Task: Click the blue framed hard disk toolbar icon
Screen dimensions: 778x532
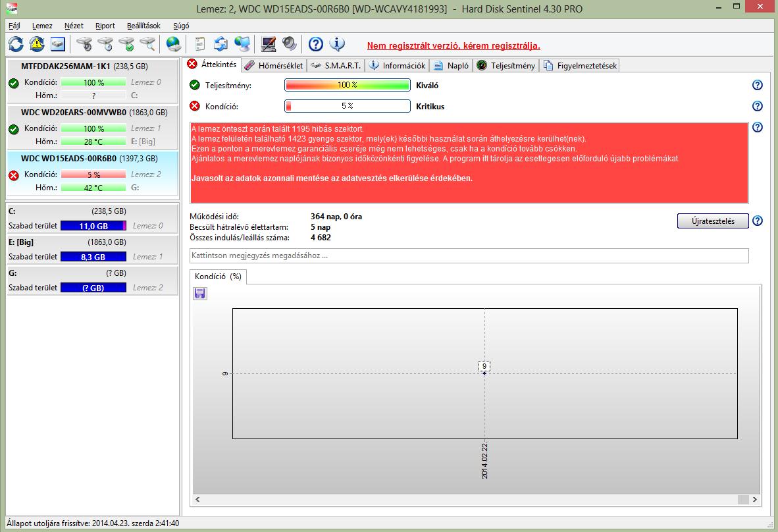Action: click(57, 44)
